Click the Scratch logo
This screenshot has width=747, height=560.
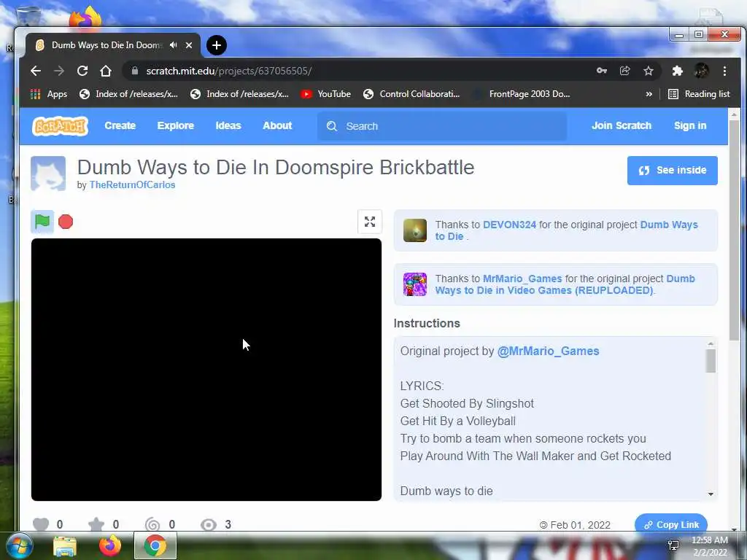click(60, 126)
